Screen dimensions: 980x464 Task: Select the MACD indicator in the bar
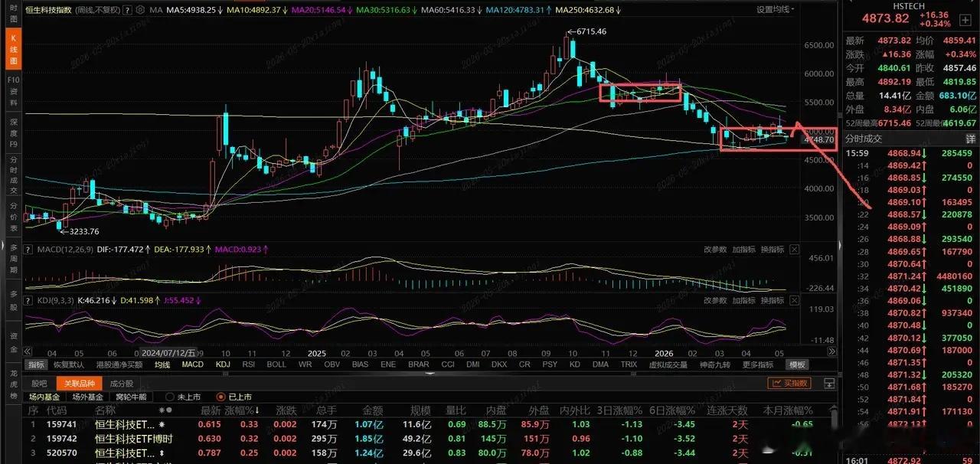(x=192, y=364)
